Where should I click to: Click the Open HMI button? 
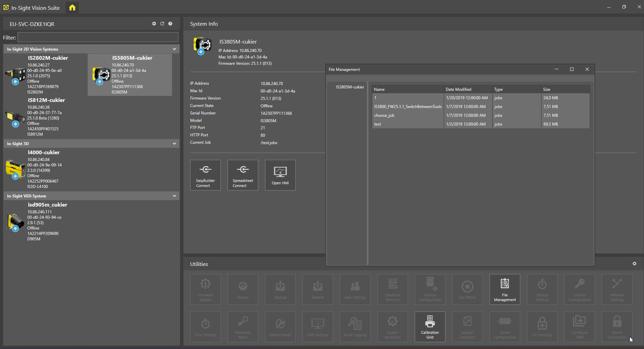click(280, 175)
